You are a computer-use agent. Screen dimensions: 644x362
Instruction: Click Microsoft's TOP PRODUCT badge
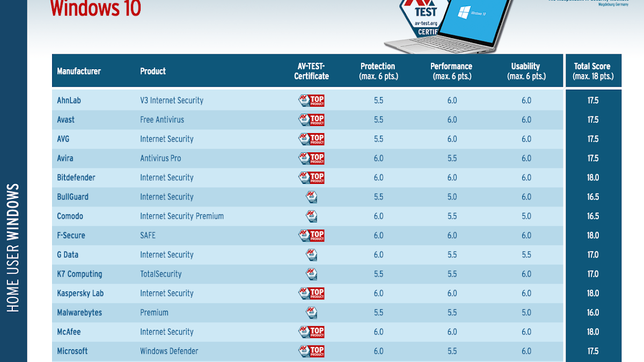pos(311,351)
